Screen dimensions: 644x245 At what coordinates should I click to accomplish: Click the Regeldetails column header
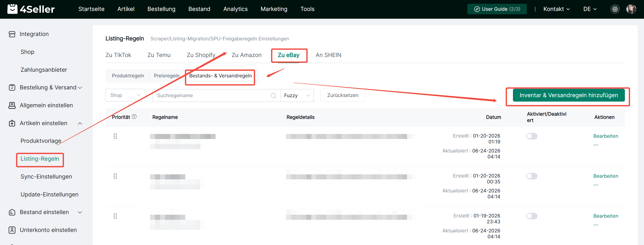[300, 117]
